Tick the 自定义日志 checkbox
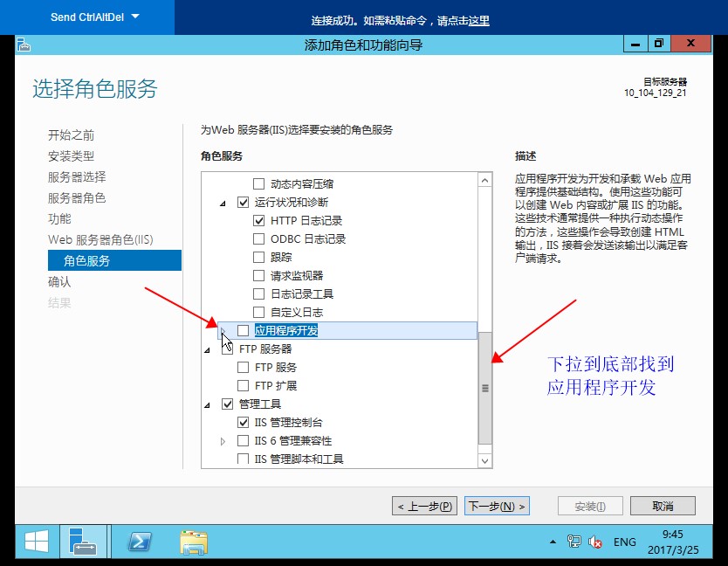This screenshot has width=728, height=566. (x=258, y=313)
